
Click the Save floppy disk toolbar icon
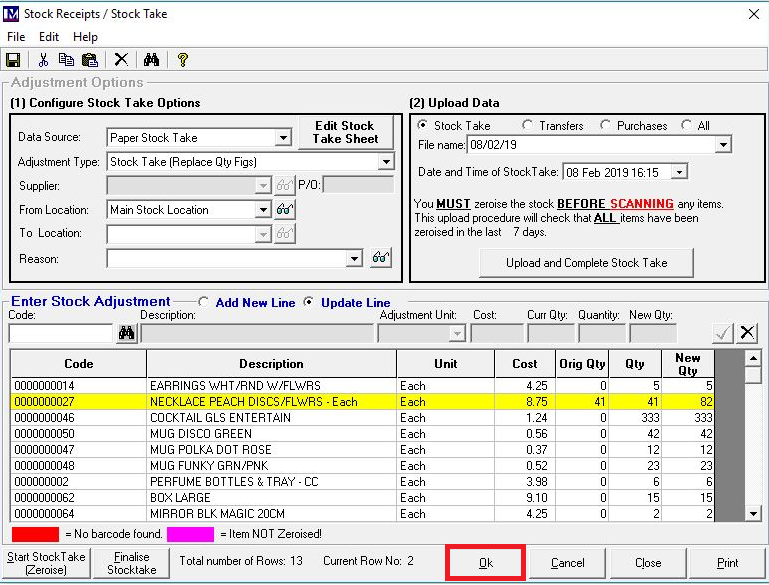[x=13, y=60]
